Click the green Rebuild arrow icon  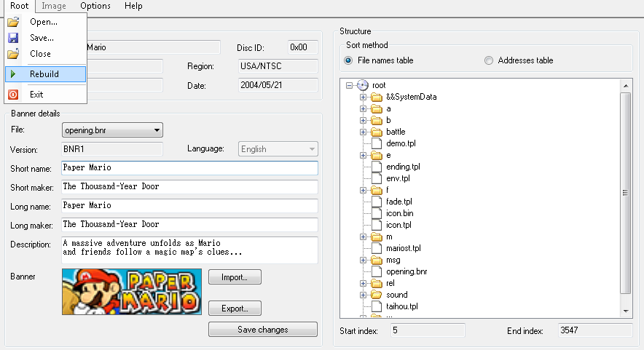[13, 74]
